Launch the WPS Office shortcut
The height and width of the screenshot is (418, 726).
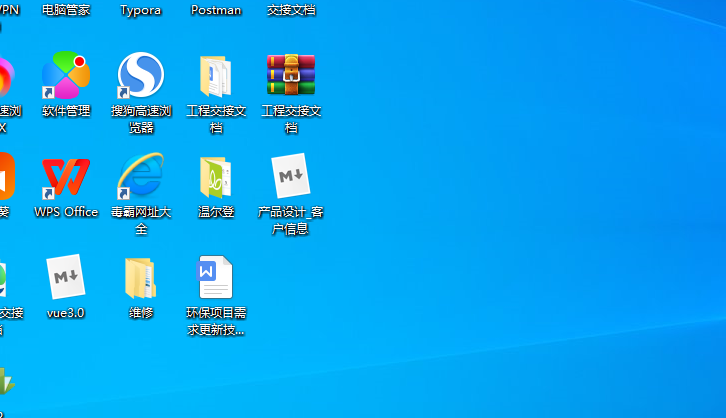(66, 178)
